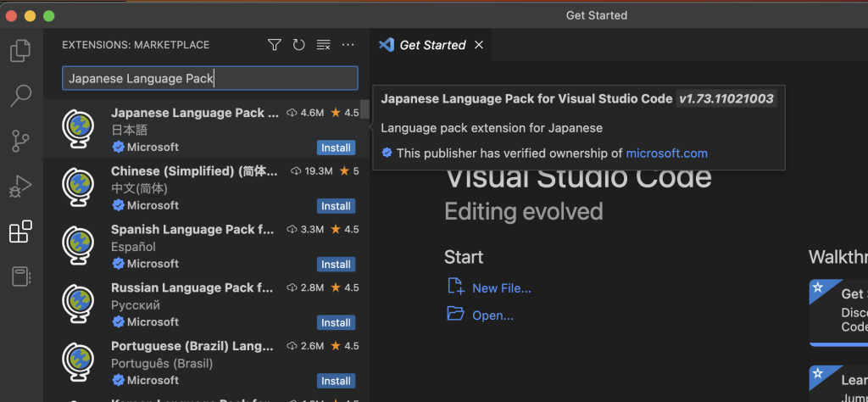Image resolution: width=868 pixels, height=402 pixels.
Task: Click the Open... link under Start
Action: 492,315
